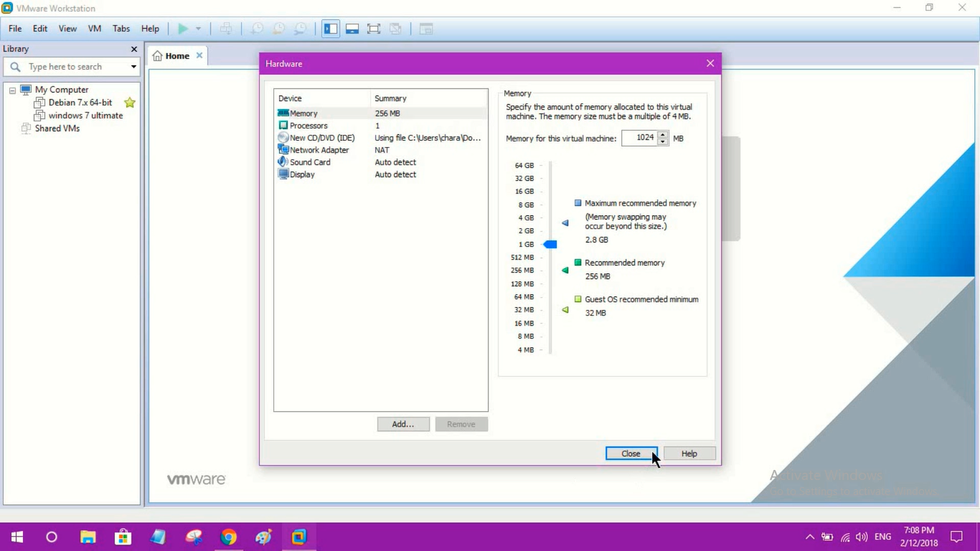Select the Memory device entry
The image size is (980, 551).
click(302, 113)
